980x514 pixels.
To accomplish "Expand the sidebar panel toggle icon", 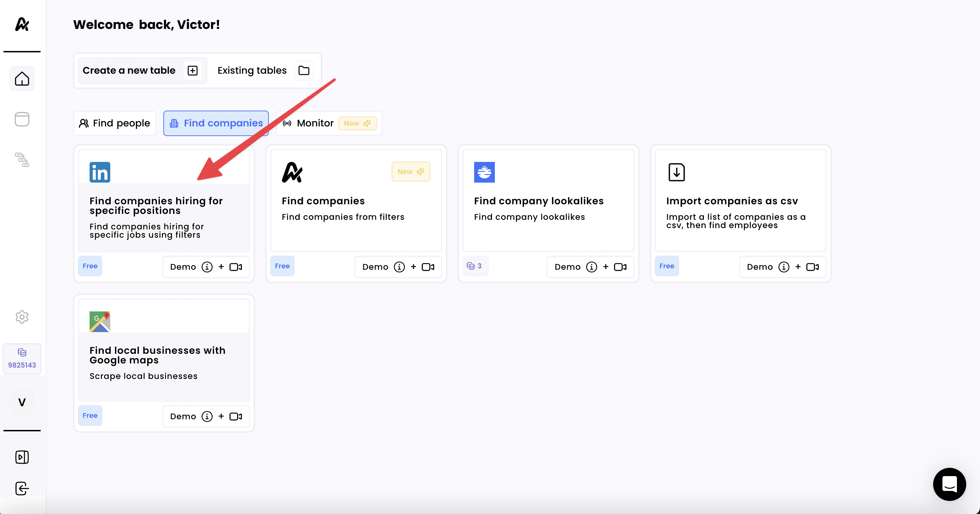I will pyautogui.click(x=22, y=457).
